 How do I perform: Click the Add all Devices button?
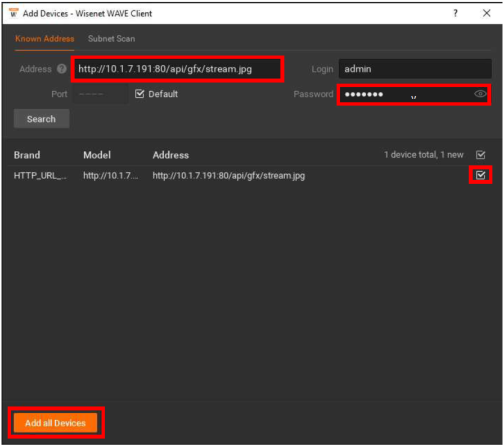[55, 423]
